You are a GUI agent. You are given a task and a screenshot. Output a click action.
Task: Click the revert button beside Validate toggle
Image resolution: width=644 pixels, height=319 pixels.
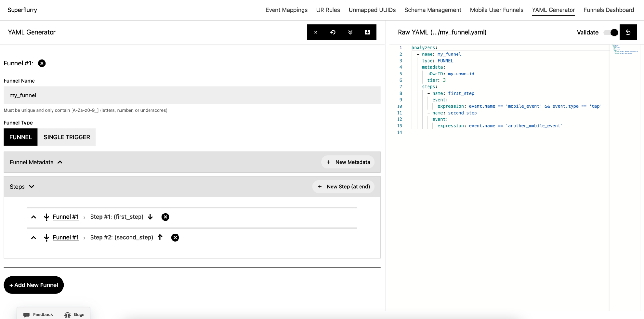click(x=628, y=32)
